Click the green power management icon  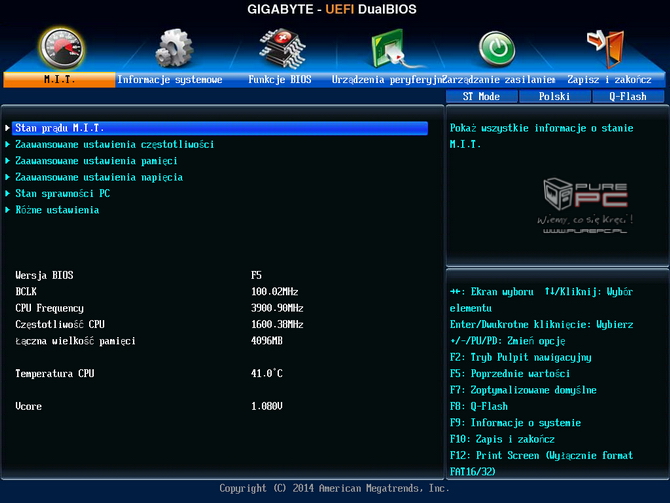pos(497,49)
